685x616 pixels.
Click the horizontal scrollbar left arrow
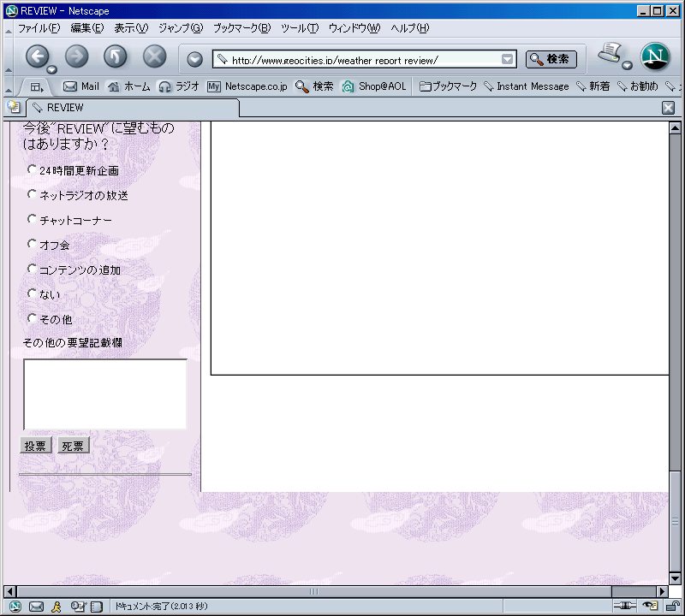10,591
